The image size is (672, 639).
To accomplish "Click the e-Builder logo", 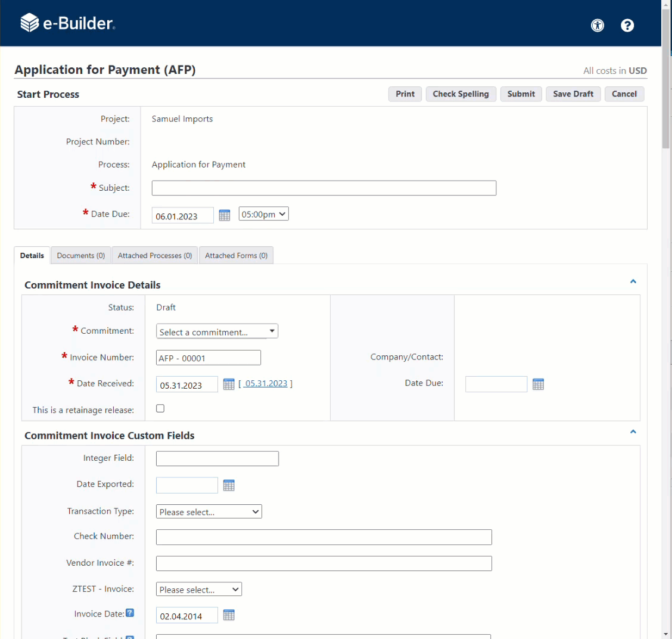I will pyautogui.click(x=67, y=23).
